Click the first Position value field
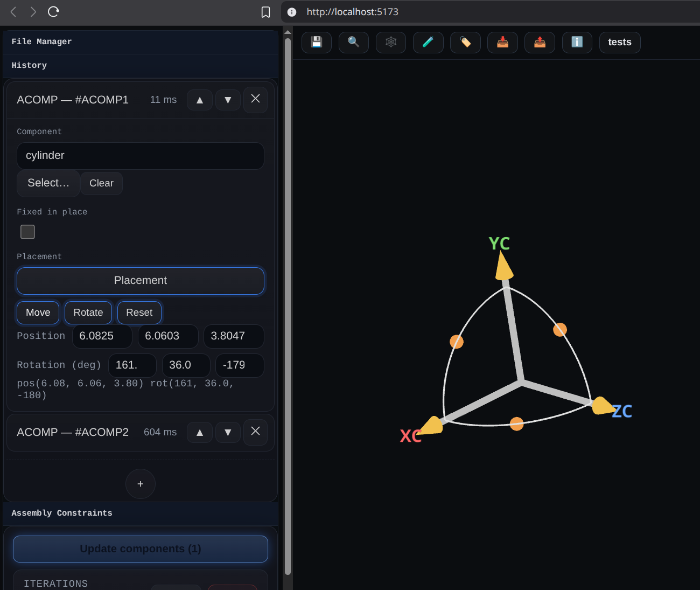 click(102, 336)
